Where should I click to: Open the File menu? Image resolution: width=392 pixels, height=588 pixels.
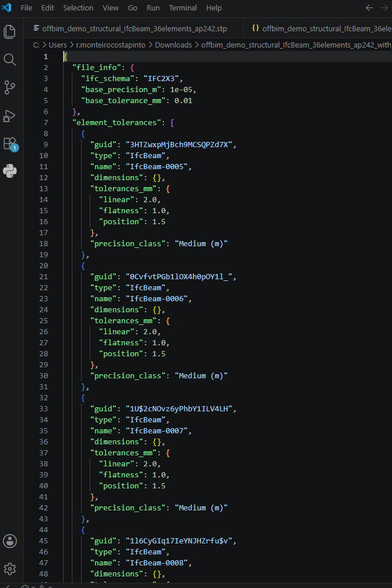point(26,8)
